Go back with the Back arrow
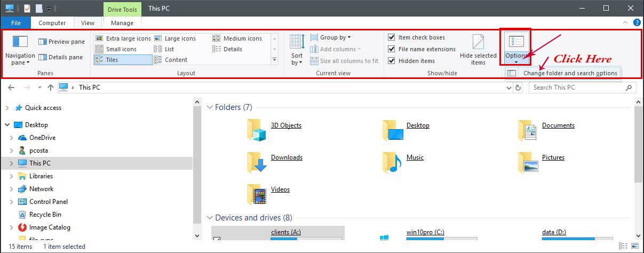644x253 pixels. coord(11,88)
